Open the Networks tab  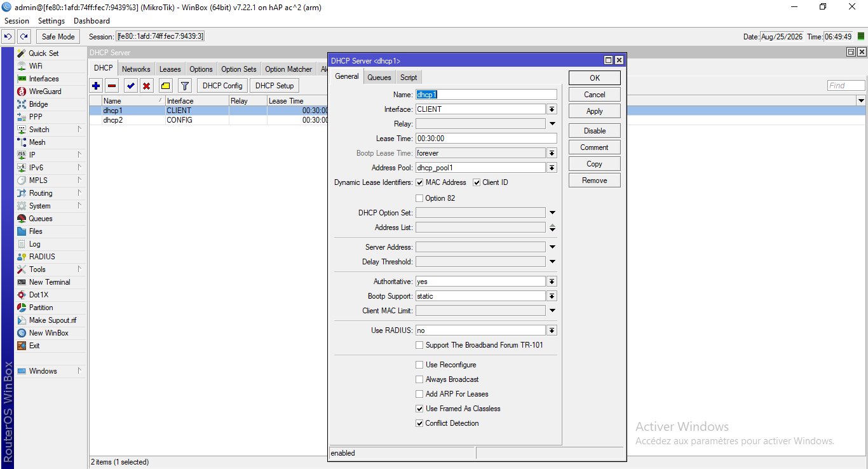(136, 69)
